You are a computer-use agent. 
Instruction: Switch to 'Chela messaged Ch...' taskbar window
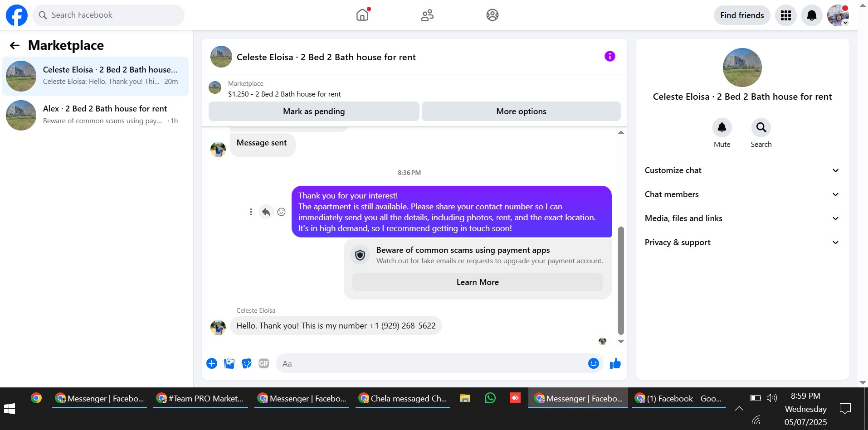403,399
